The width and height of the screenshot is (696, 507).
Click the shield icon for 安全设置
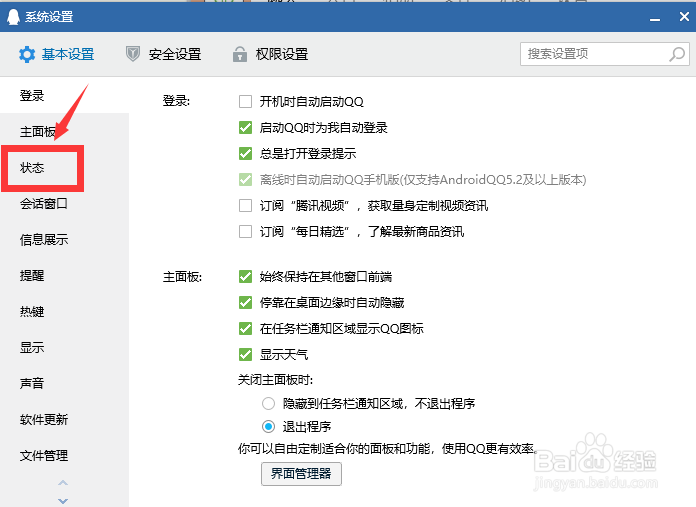[133, 54]
